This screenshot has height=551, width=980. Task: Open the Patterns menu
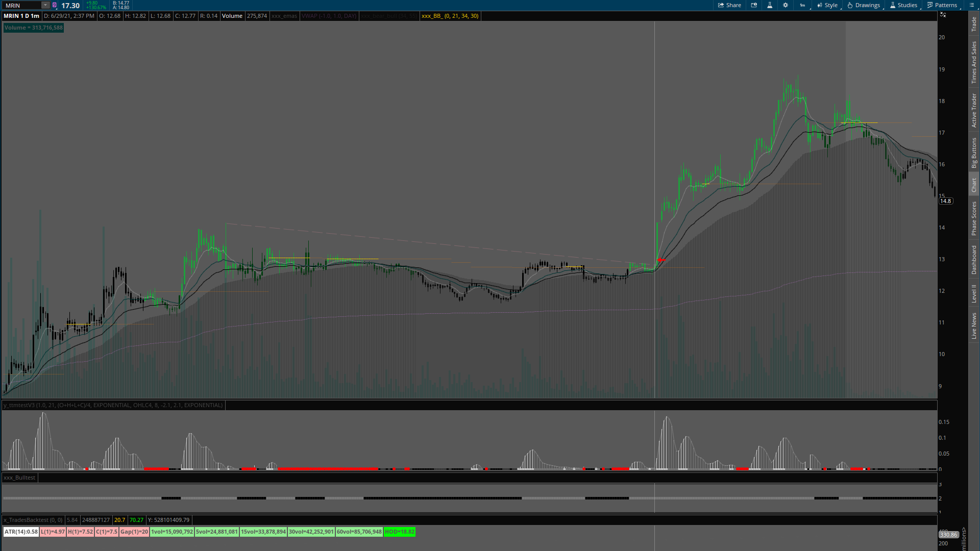pyautogui.click(x=942, y=5)
